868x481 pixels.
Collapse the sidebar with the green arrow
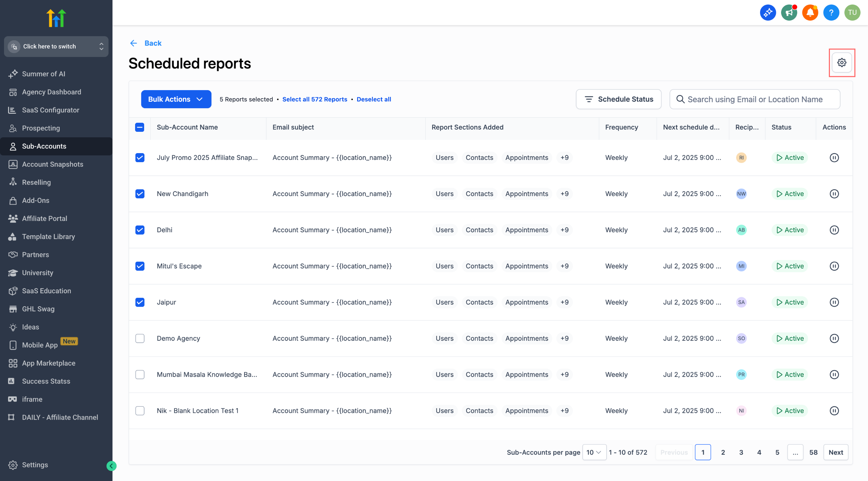click(x=111, y=466)
